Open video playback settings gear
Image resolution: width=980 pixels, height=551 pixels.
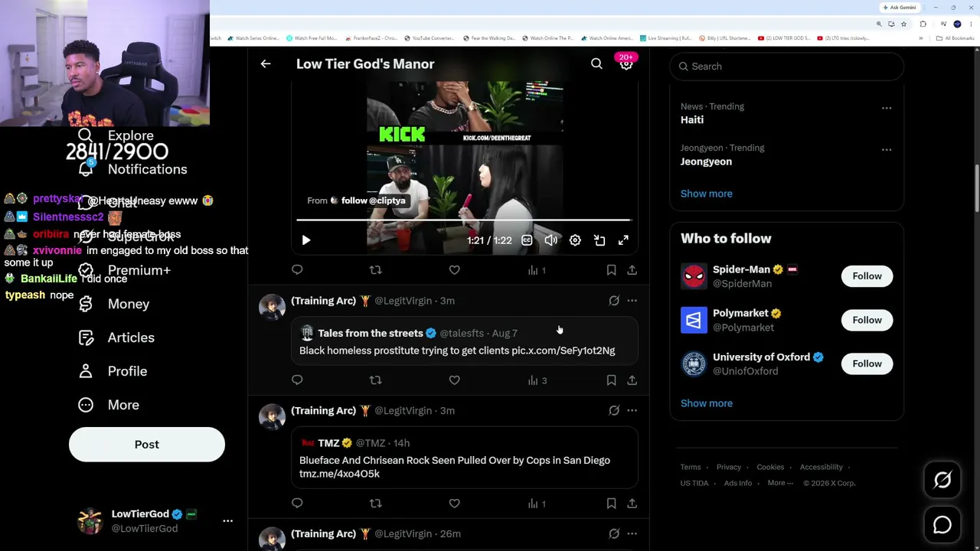pyautogui.click(x=575, y=240)
